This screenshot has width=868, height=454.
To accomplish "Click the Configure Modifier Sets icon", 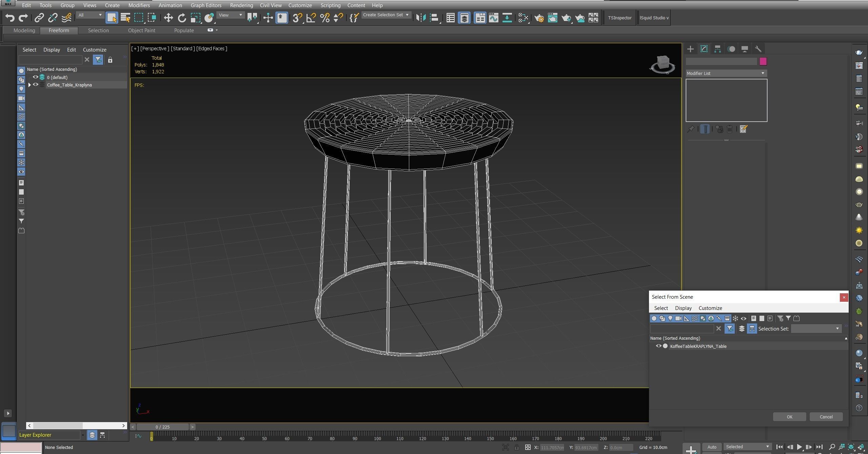I will point(743,129).
